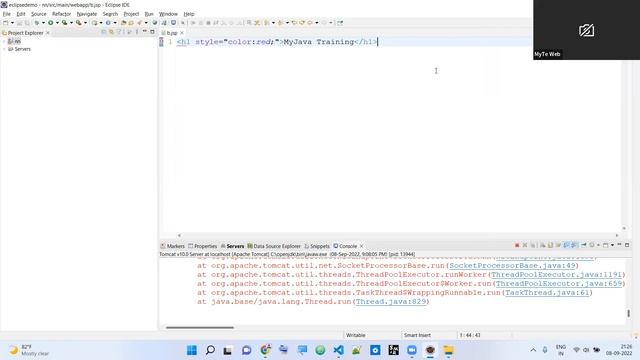Open TaskThread.java:61 stack trace link
Image resolution: width=640 pixels, height=360 pixels.
[547, 293]
